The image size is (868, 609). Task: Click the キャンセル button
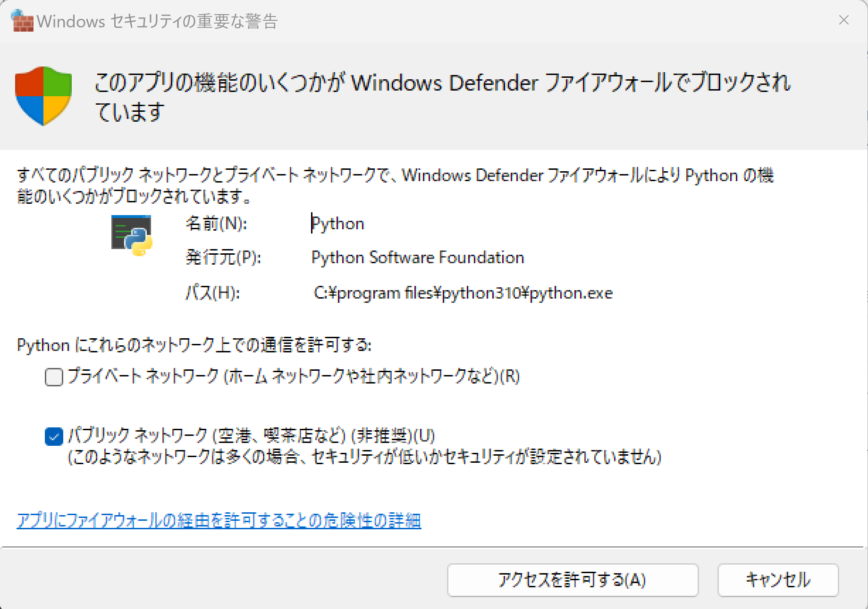click(778, 580)
